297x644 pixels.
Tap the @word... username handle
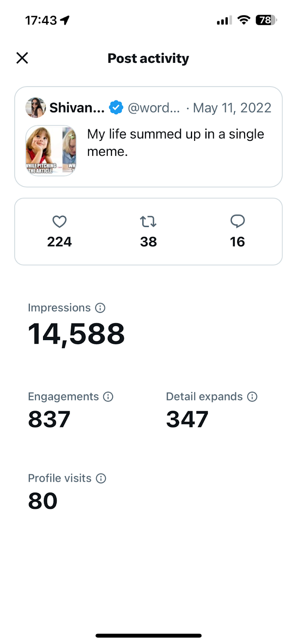point(154,107)
